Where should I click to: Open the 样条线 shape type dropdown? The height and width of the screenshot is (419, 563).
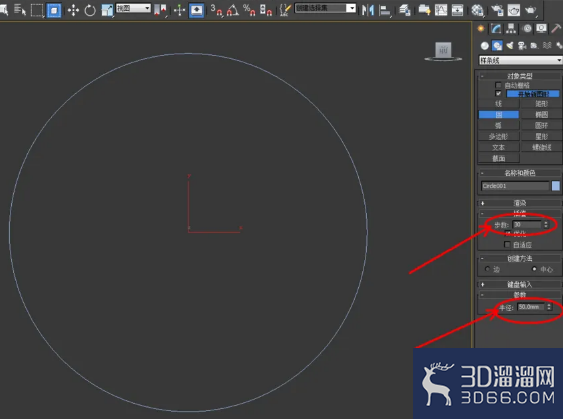tap(521, 60)
